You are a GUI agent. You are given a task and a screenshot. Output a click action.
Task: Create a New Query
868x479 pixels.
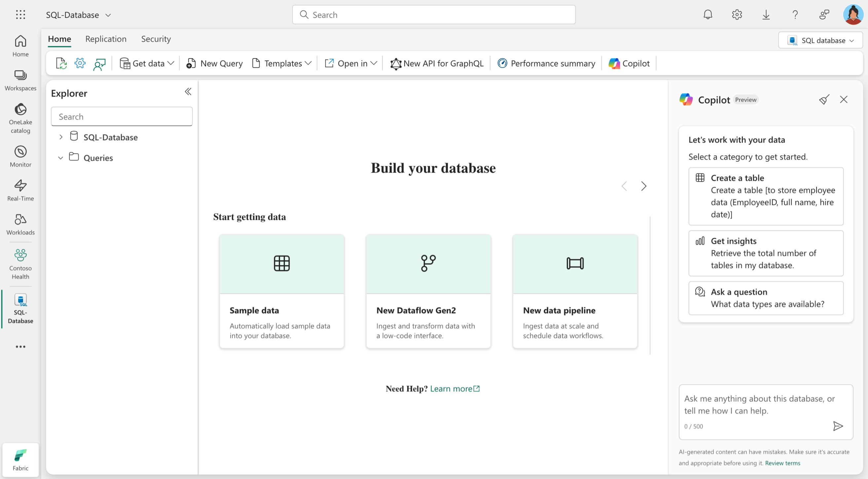(214, 63)
